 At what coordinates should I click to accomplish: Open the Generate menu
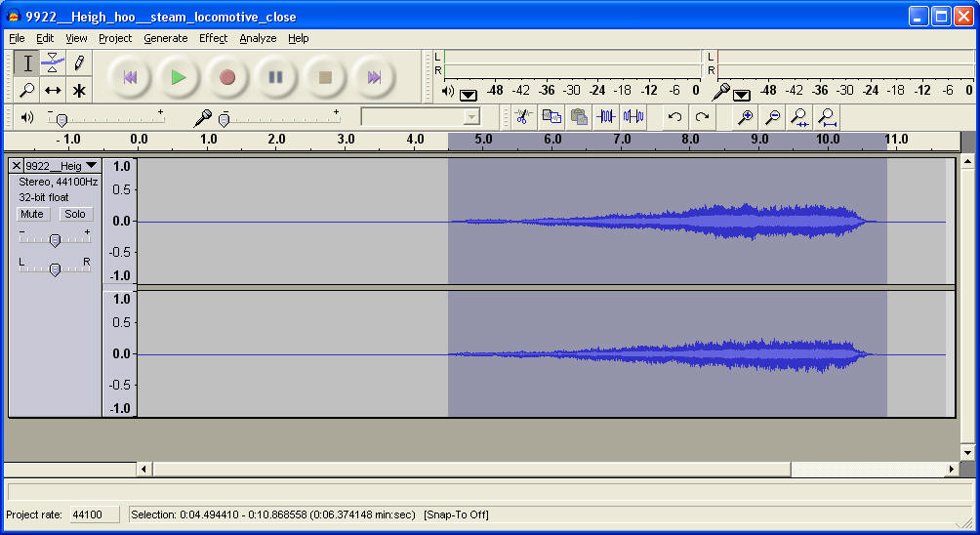point(165,38)
